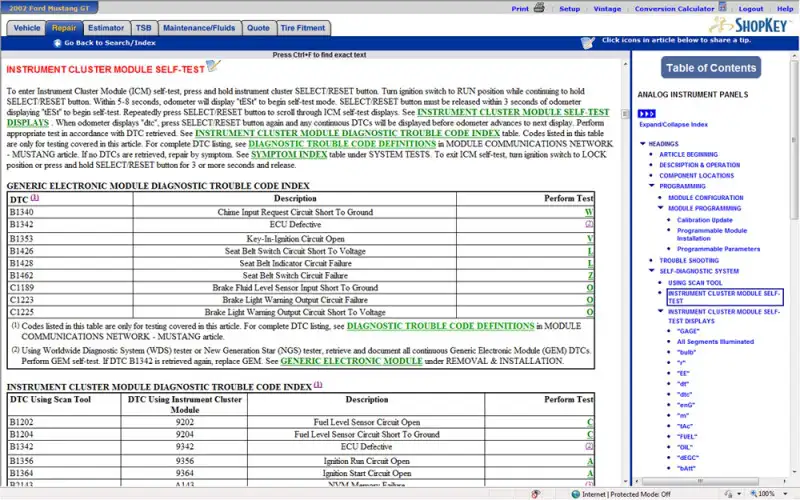The height and width of the screenshot is (500, 800).
Task: Follow the SYMPTOM INDEX link
Action: 289,155
